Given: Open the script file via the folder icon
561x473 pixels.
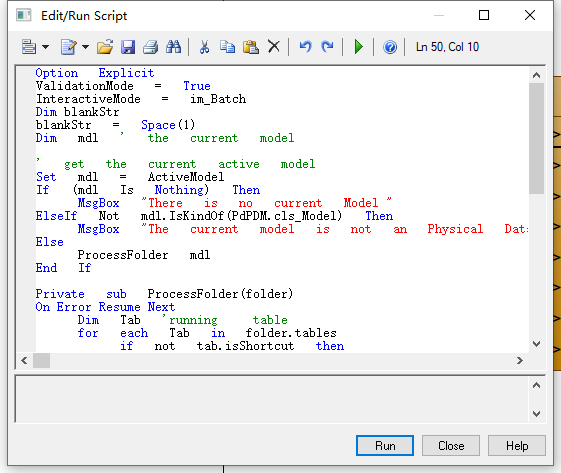Looking at the screenshot, I should point(105,47).
